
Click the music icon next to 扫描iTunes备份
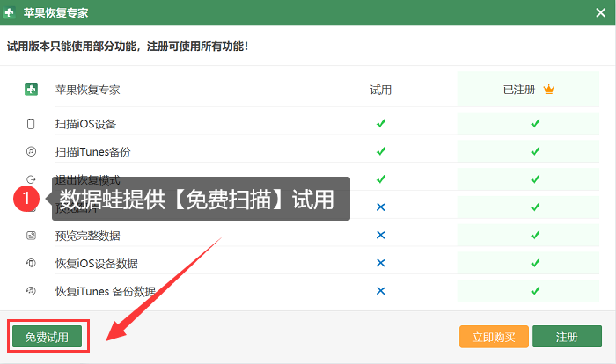tap(31, 151)
